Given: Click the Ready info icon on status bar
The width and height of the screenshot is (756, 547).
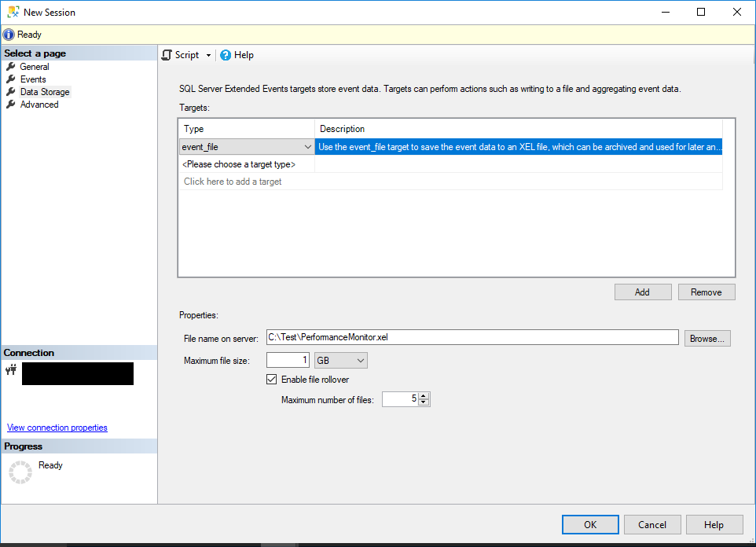Looking at the screenshot, I should click(x=8, y=34).
